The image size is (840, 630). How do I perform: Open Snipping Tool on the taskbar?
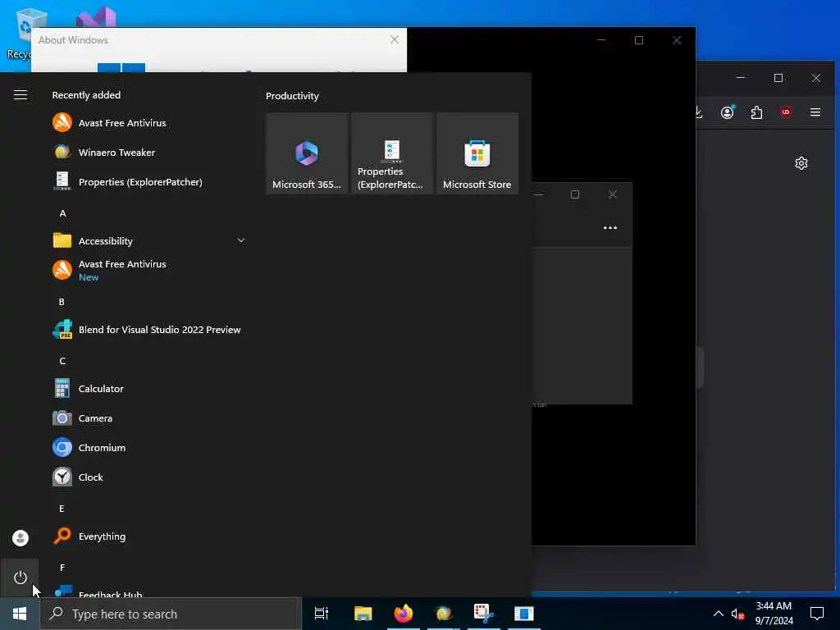(484, 614)
